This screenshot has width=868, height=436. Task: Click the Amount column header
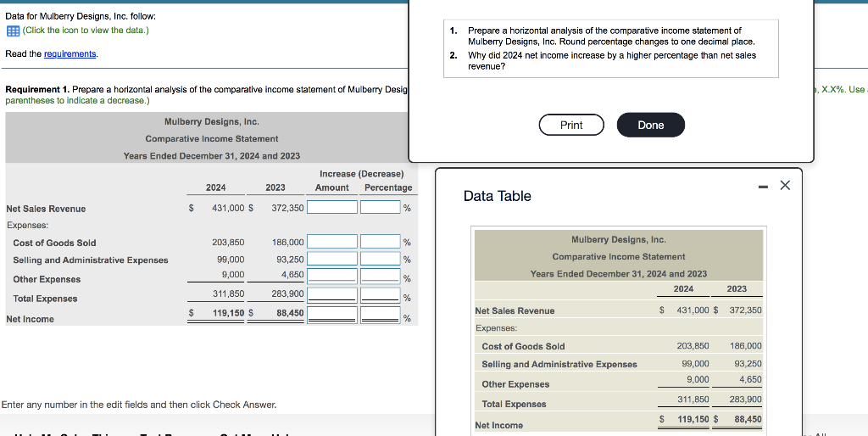(x=332, y=187)
